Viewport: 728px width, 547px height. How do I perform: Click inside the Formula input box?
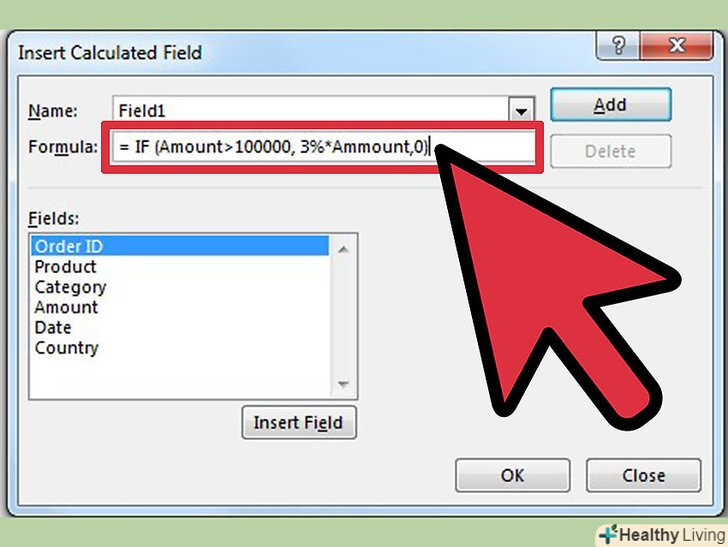(x=323, y=147)
